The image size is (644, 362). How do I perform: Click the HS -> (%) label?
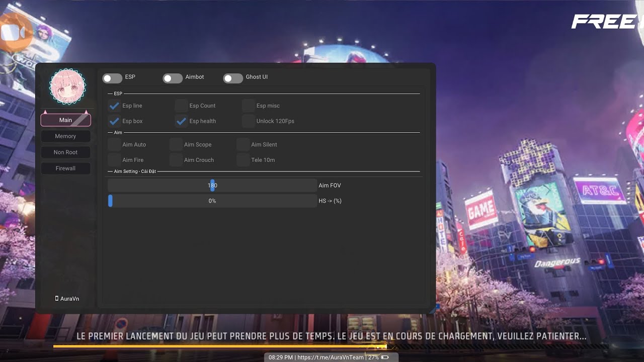[330, 201]
